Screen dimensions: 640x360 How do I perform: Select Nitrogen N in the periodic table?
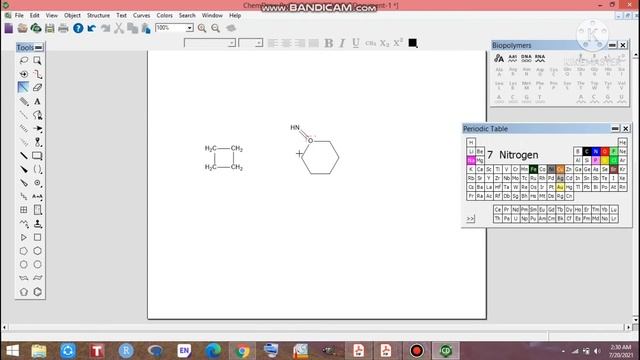pos(596,151)
